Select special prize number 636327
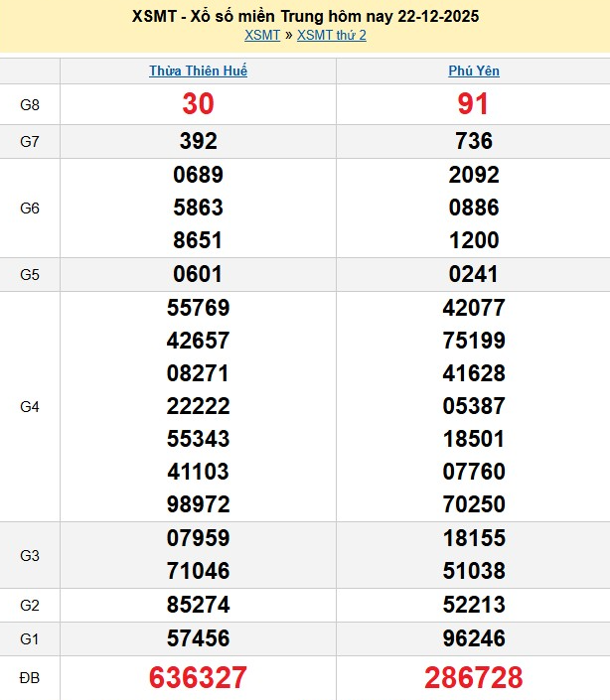The image size is (610, 700). 198,678
